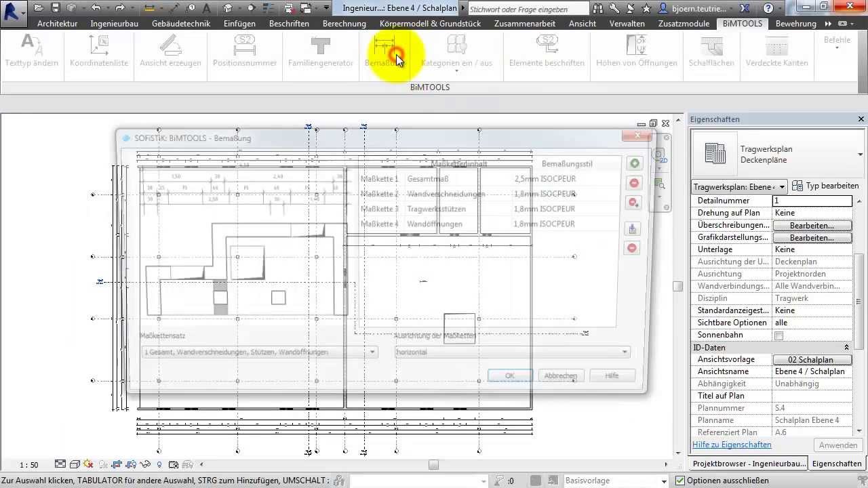Click the help question mark icon
This screenshot has height=488, width=868.
click(x=768, y=9)
